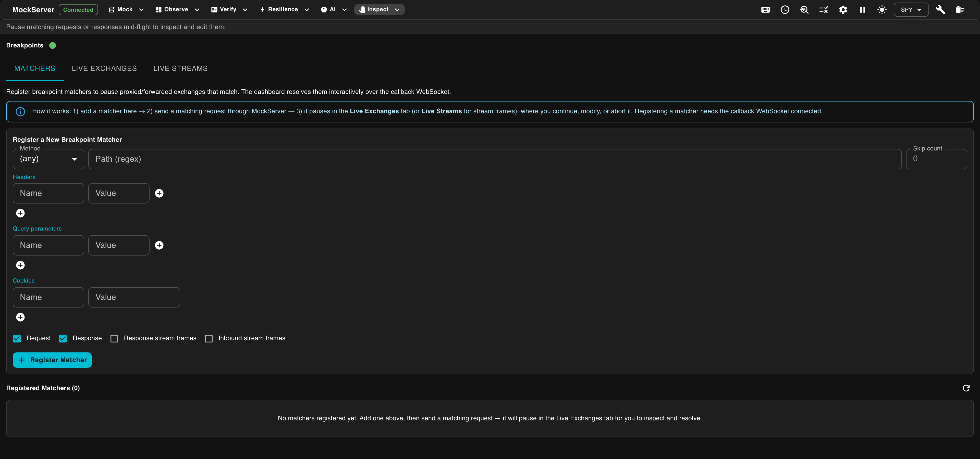The image size is (980, 459).
Task: Switch to the Live Exchanges tab
Action: 104,68
